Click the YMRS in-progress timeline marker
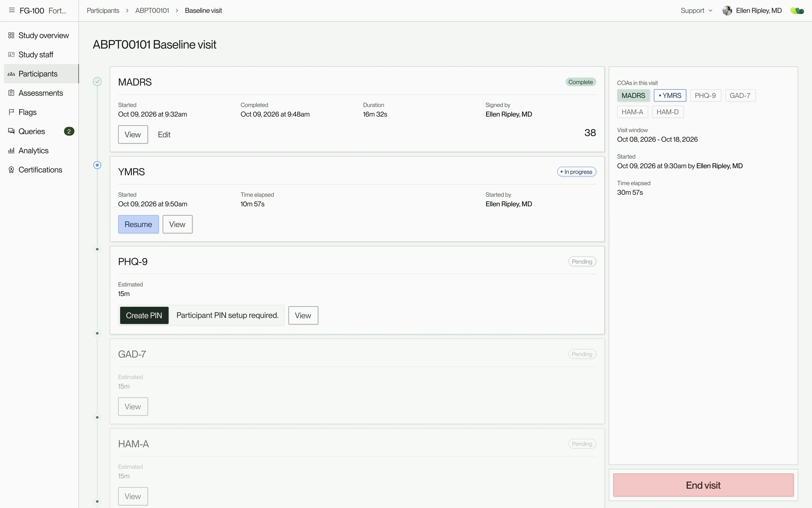 [97, 165]
